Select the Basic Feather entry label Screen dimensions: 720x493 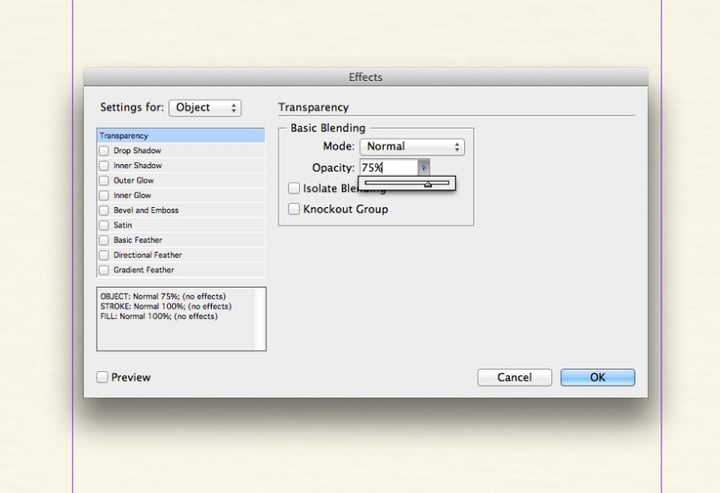(138, 240)
